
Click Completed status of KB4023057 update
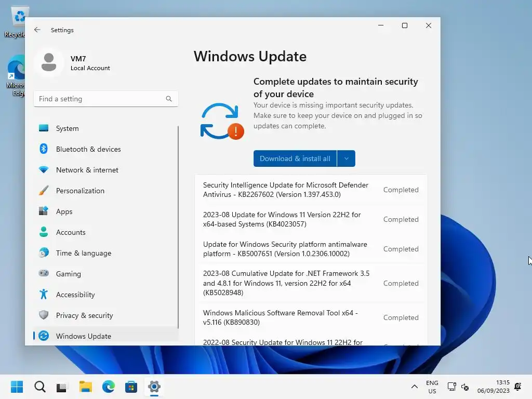point(401,219)
